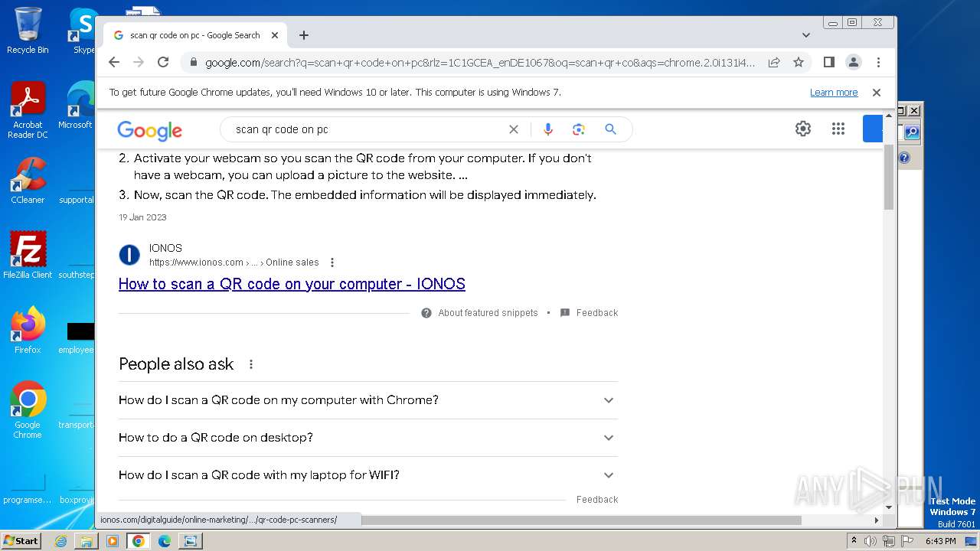
Task: Reload the page with the refresh icon
Action: [163, 62]
